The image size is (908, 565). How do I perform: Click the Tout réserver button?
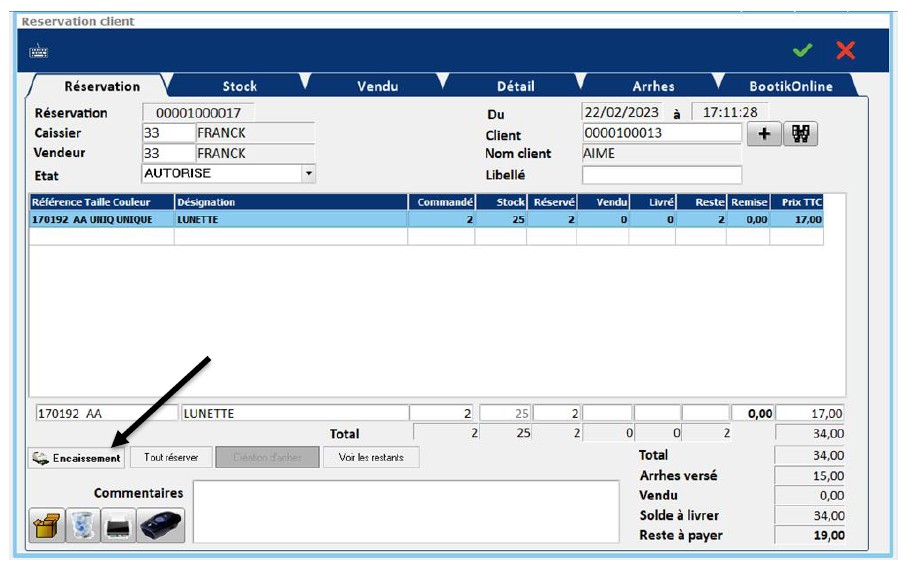[171, 458]
